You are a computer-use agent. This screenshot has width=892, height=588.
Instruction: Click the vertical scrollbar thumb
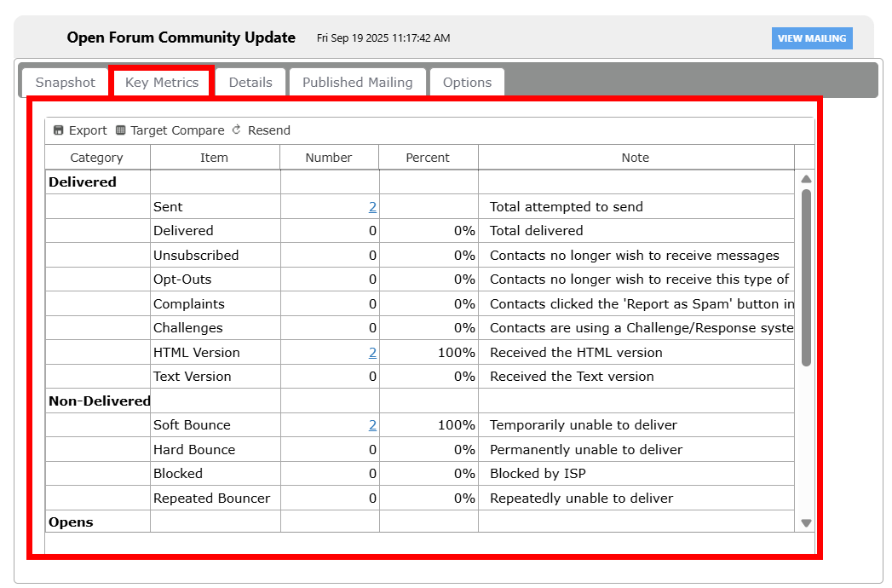(x=806, y=277)
